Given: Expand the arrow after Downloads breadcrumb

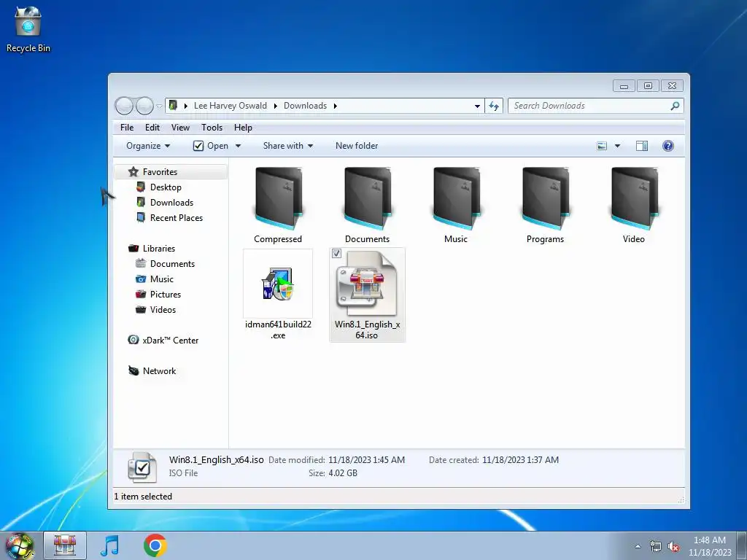Looking at the screenshot, I should point(336,106).
